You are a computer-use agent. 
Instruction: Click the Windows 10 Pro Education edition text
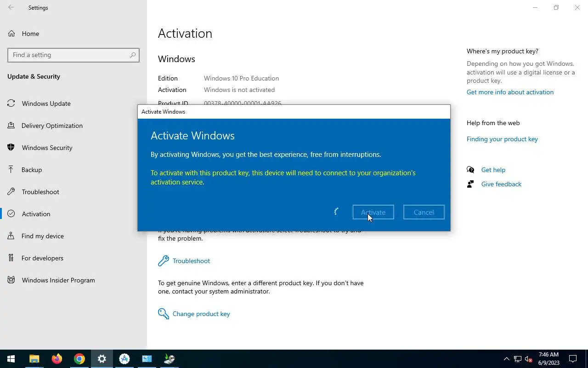tap(241, 78)
